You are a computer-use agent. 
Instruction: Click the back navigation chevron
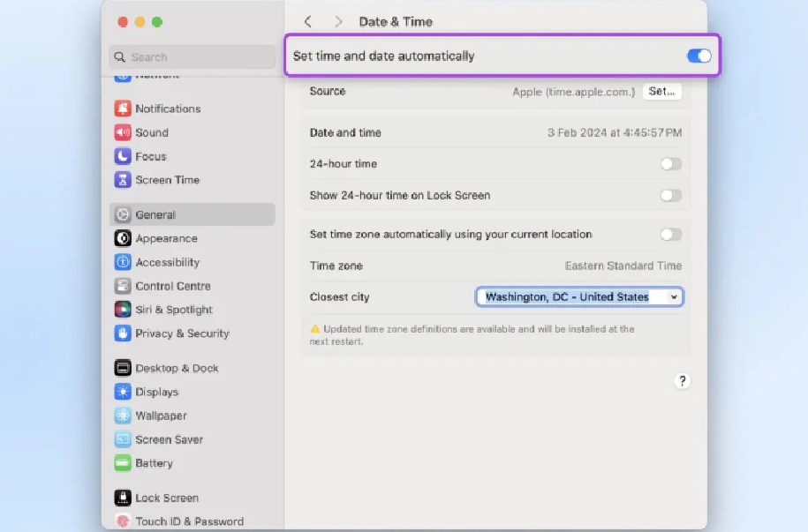[307, 21]
